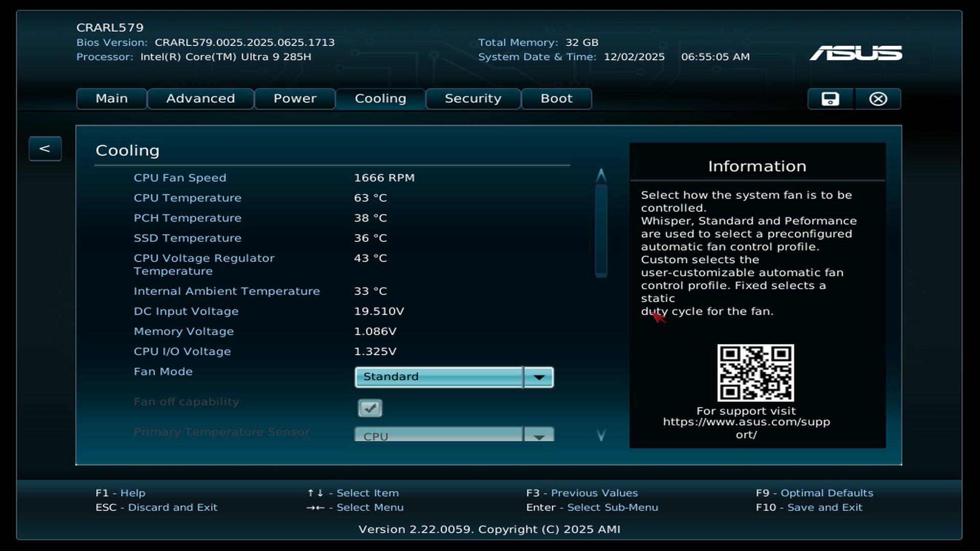980x551 pixels.
Task: Click the support QR code
Action: tap(755, 372)
